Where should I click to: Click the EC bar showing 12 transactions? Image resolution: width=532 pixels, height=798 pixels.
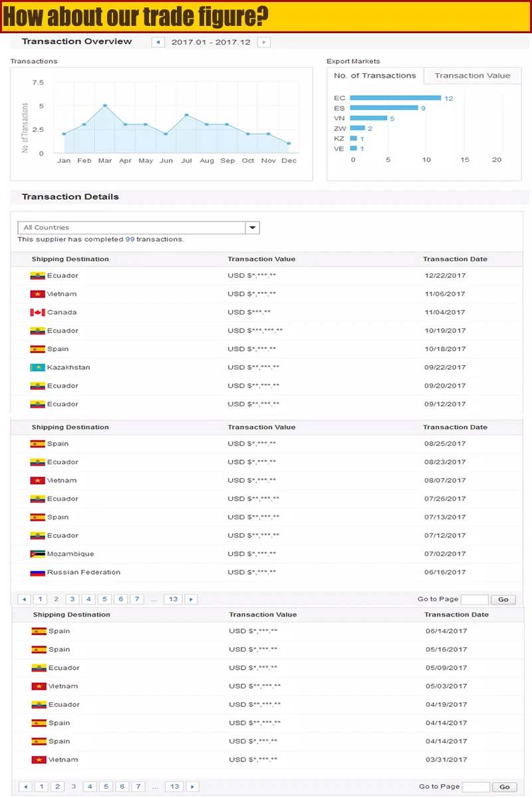point(395,98)
